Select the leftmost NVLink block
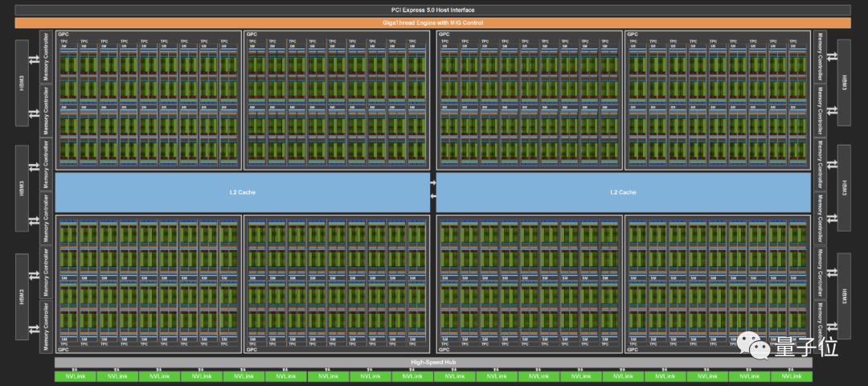This screenshot has height=386, width=868. 75,376
